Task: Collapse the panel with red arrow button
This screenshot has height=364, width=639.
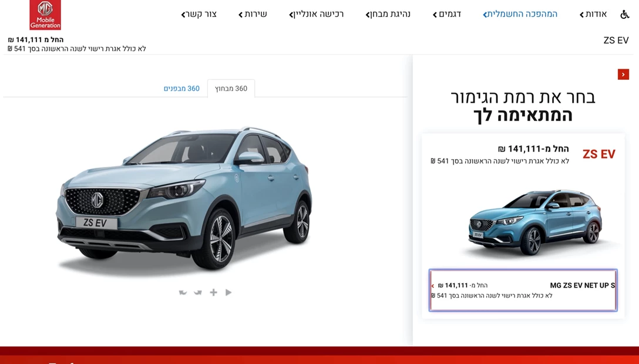Action: (623, 75)
